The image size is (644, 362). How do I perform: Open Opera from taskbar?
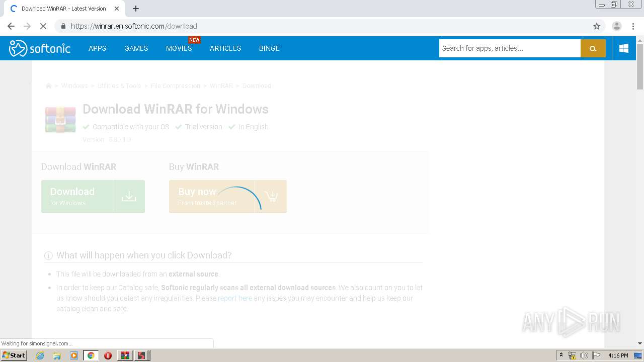coord(108,355)
